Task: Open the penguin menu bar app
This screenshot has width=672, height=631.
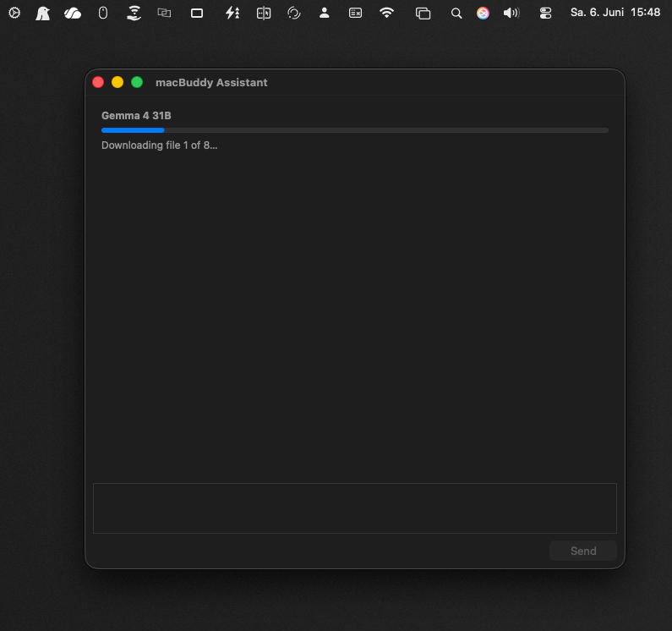Action: coord(42,13)
